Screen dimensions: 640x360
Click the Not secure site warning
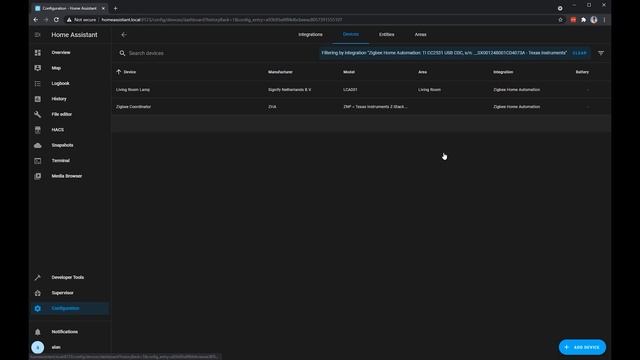[x=82, y=20]
